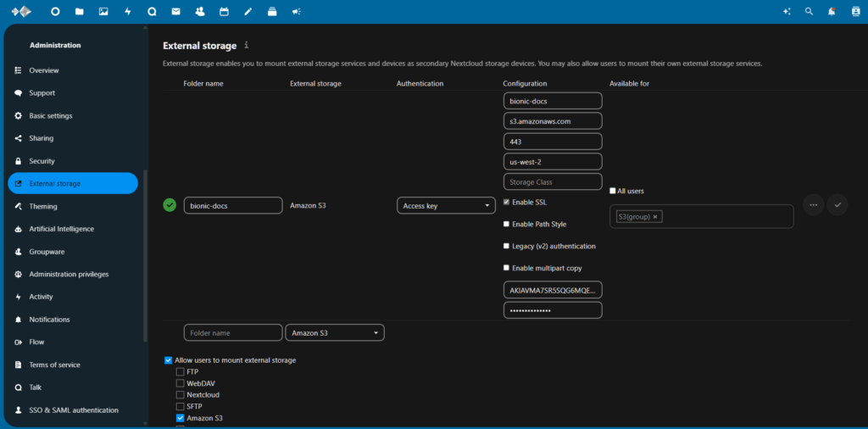868x429 pixels.
Task: Open the Nextcloud logo home
Action: 21,11
